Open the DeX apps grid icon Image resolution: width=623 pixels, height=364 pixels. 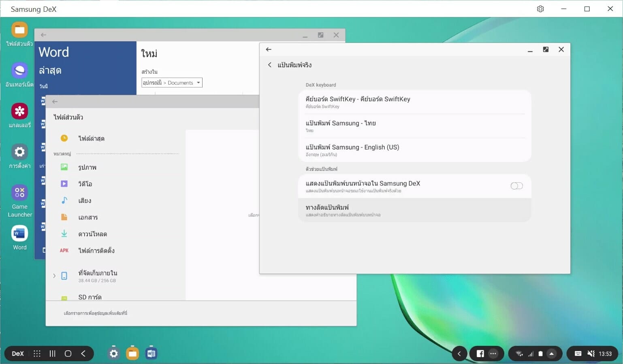coord(37,353)
